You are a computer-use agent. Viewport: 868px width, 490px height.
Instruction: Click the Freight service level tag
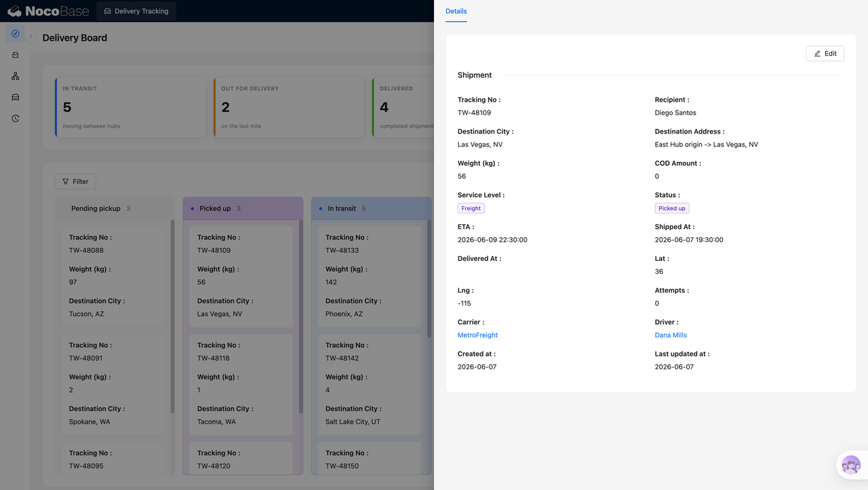471,208
